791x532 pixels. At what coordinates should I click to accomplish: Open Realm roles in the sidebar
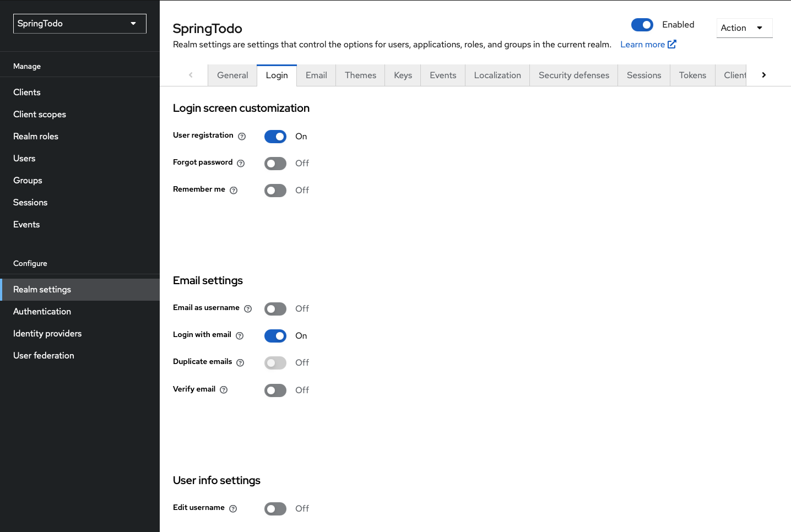click(x=80, y=136)
